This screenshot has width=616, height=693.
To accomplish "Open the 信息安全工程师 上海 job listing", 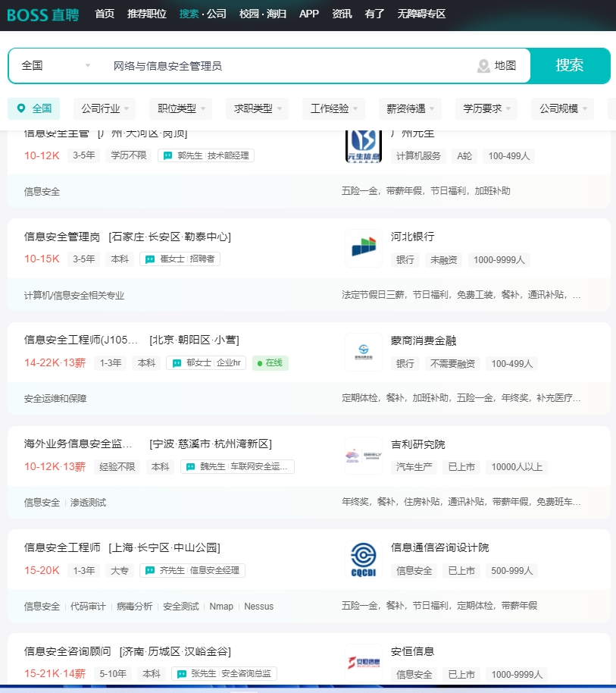I will click(62, 547).
